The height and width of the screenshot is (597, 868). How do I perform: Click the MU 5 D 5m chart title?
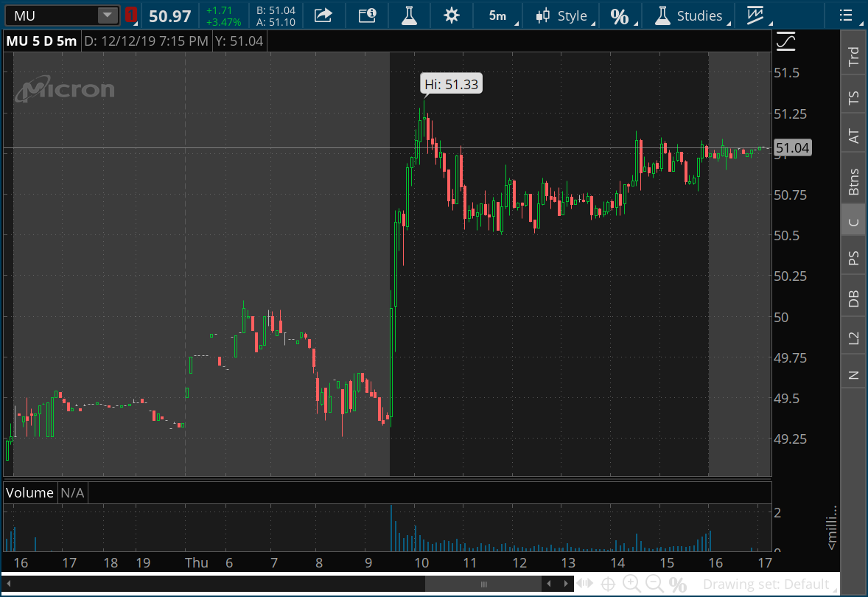[x=41, y=41]
